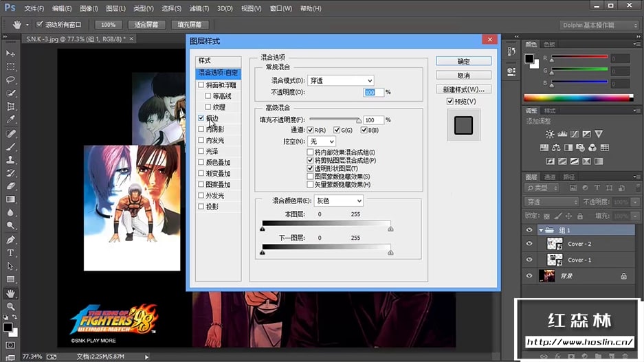Select the Quick Selection tool
Viewport: 644px width, 362px height.
pos(11,93)
